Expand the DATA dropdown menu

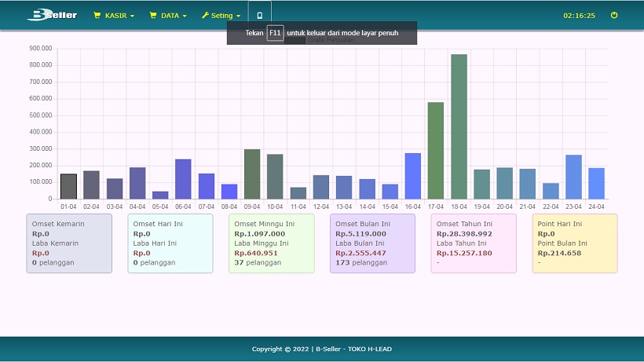click(x=169, y=15)
